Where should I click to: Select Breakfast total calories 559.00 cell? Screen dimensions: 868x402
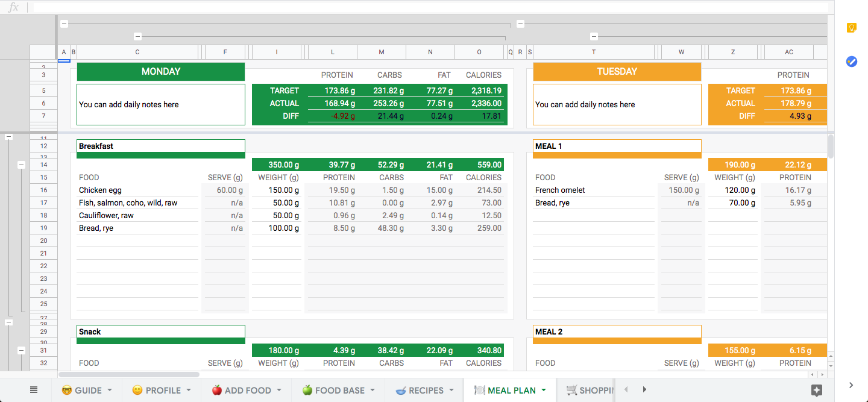479,165
